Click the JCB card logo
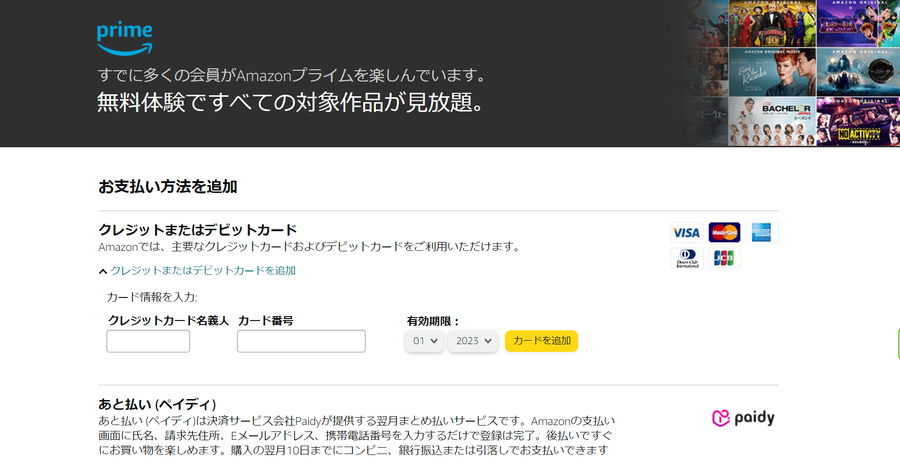Image resolution: width=900 pixels, height=458 pixels. click(724, 258)
